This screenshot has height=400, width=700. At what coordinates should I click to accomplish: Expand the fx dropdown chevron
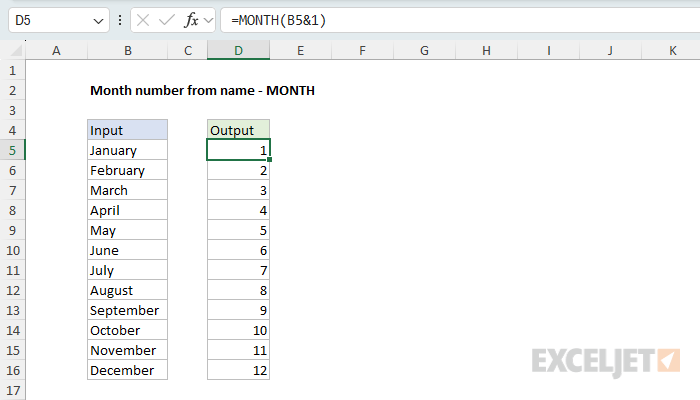click(208, 21)
